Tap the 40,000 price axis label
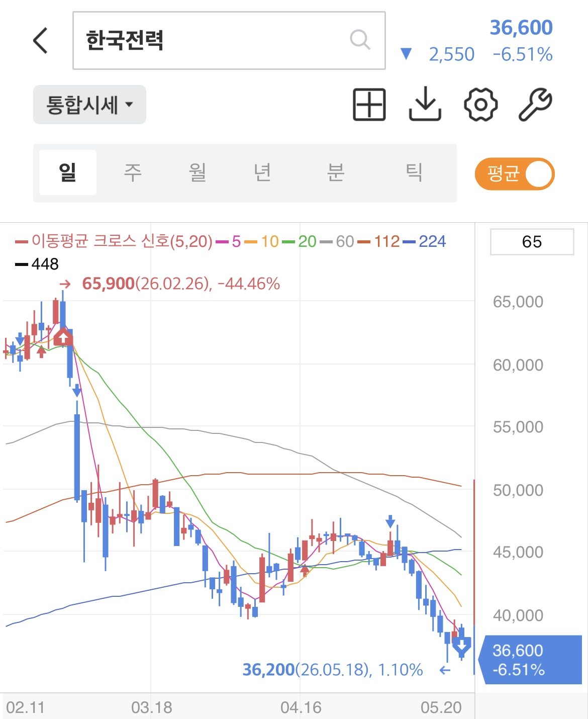Viewport: 588px width, 719px height. coord(518,615)
